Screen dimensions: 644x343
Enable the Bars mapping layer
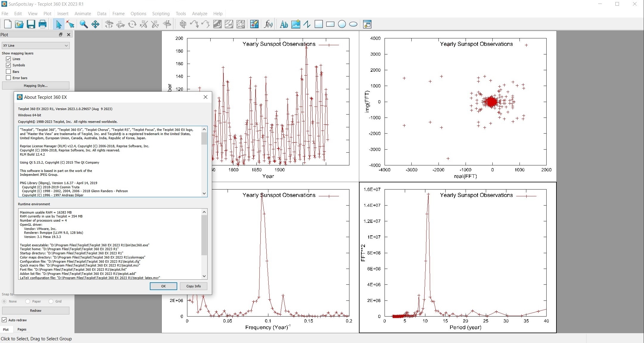(8, 72)
